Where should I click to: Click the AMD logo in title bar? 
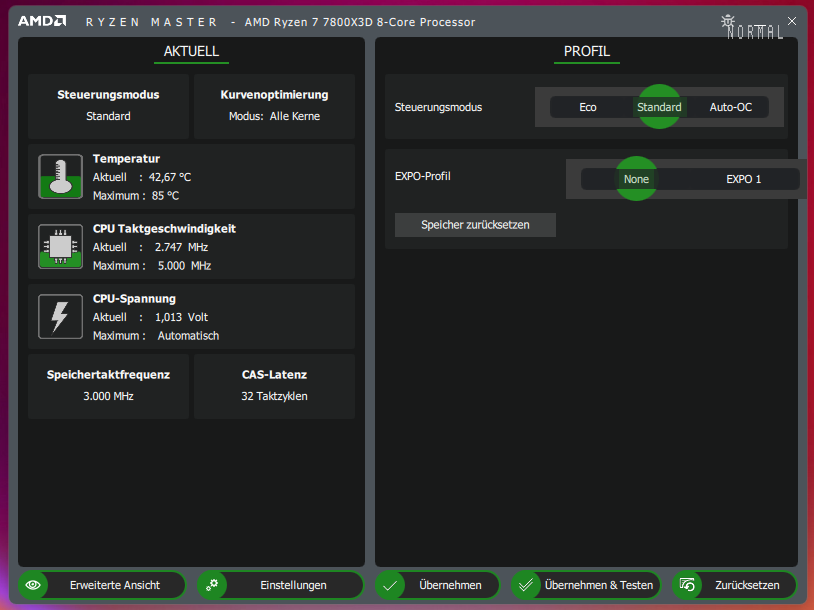[42, 21]
